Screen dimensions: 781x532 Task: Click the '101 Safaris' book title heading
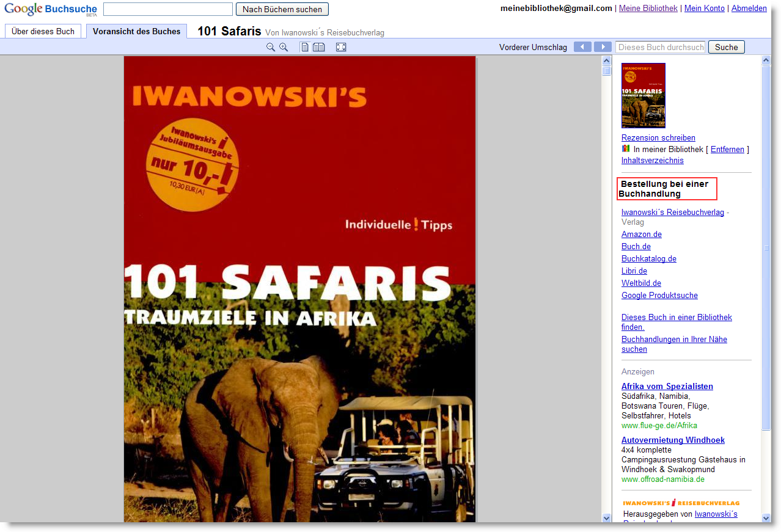229,31
